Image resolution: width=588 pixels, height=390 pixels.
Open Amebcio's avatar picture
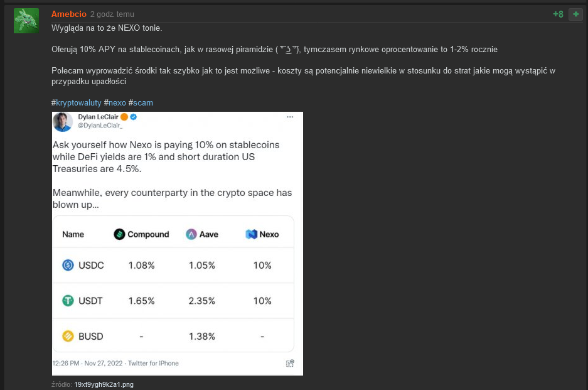pos(26,21)
